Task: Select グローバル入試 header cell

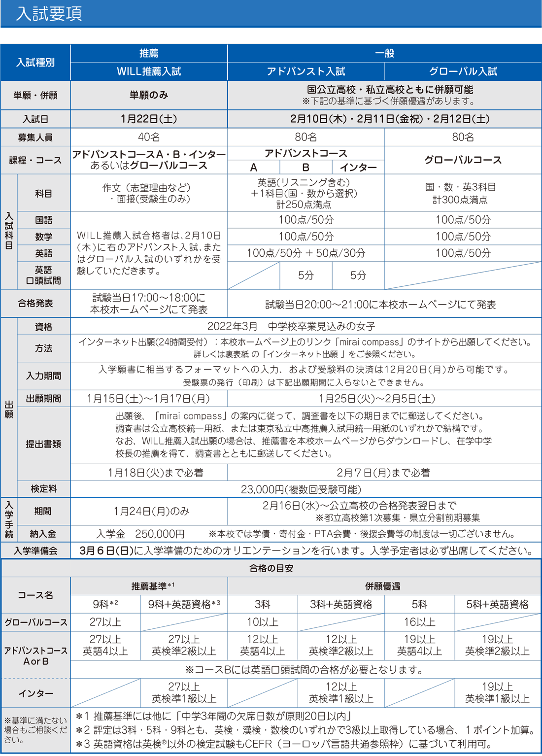Action: pos(463,71)
